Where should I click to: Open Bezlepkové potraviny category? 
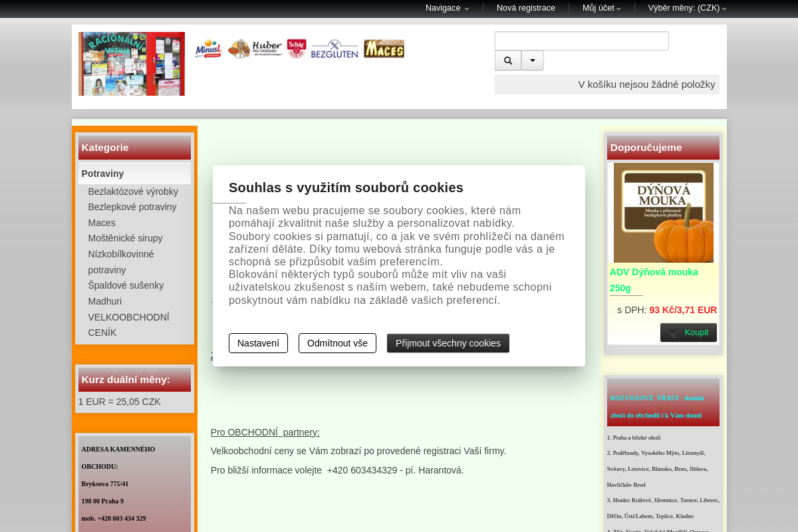(132, 207)
